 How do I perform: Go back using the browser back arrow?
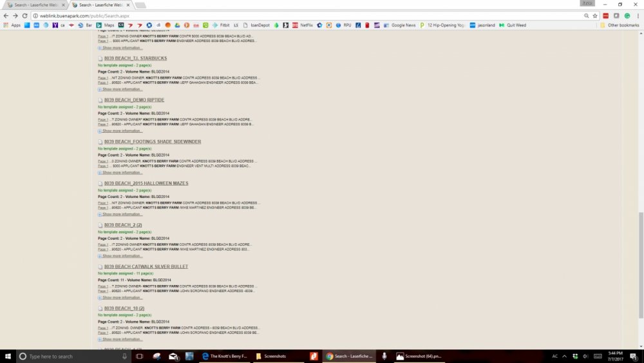(x=6, y=15)
